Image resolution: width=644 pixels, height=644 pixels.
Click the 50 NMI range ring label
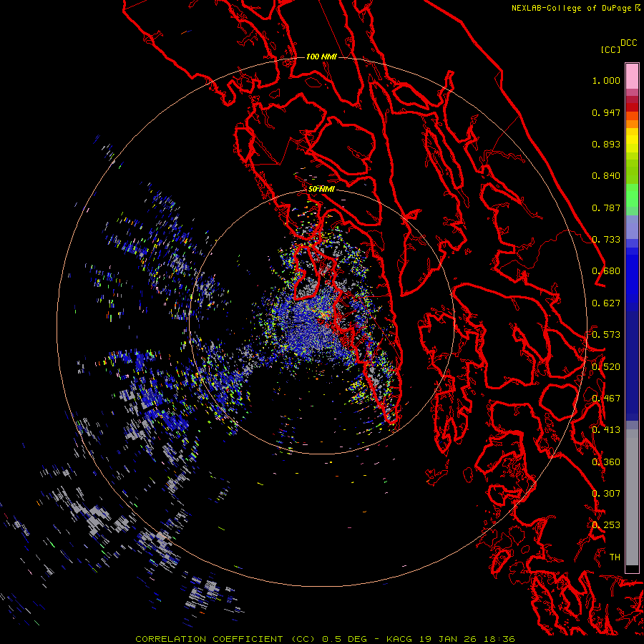point(321,189)
